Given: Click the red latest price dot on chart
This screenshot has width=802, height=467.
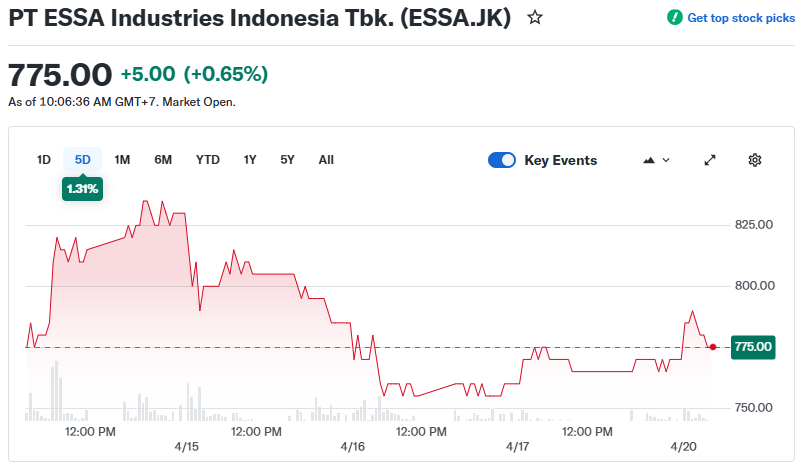Looking at the screenshot, I should pyautogui.click(x=713, y=347).
